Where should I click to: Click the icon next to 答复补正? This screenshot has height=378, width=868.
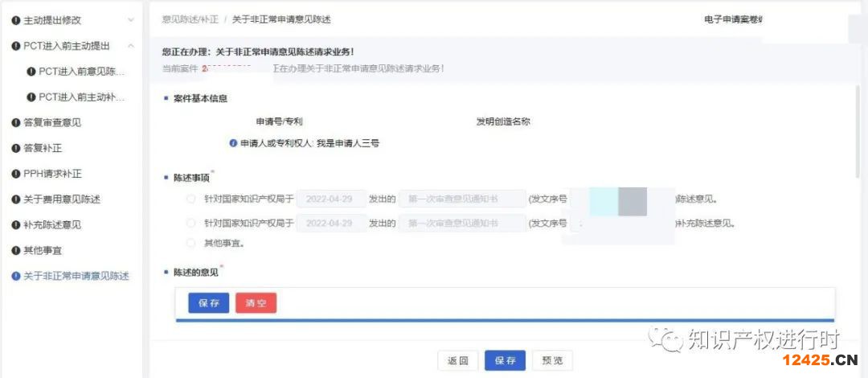click(16, 148)
